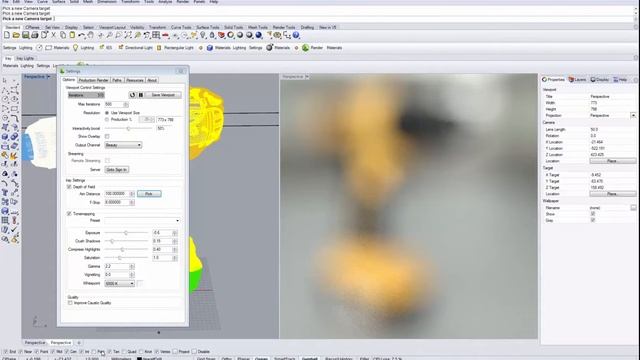
Task: Open the left Perspective viewport title dropdown
Action: tap(49, 77)
